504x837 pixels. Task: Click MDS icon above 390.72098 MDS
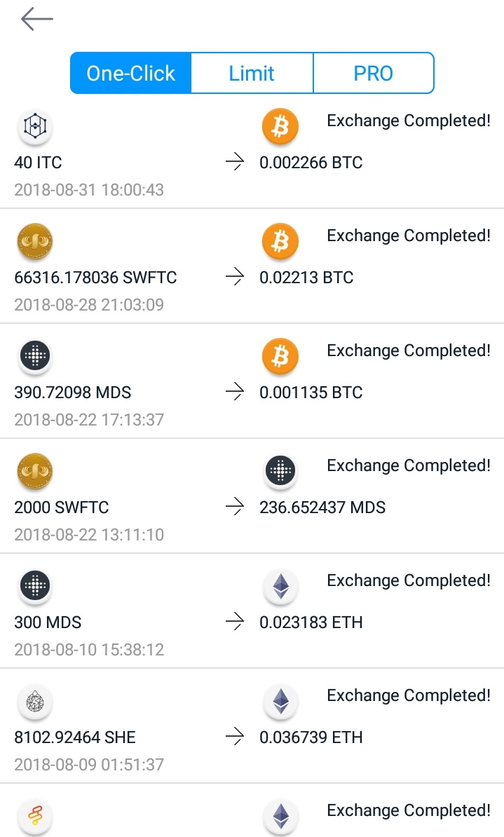(x=35, y=356)
